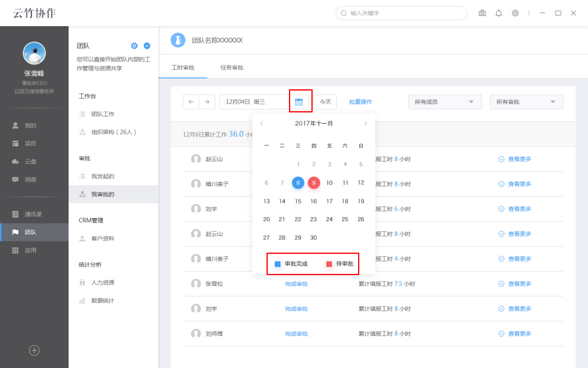Open the 所有审批 filter dropdown
This screenshot has width=588, height=368.
pos(525,102)
